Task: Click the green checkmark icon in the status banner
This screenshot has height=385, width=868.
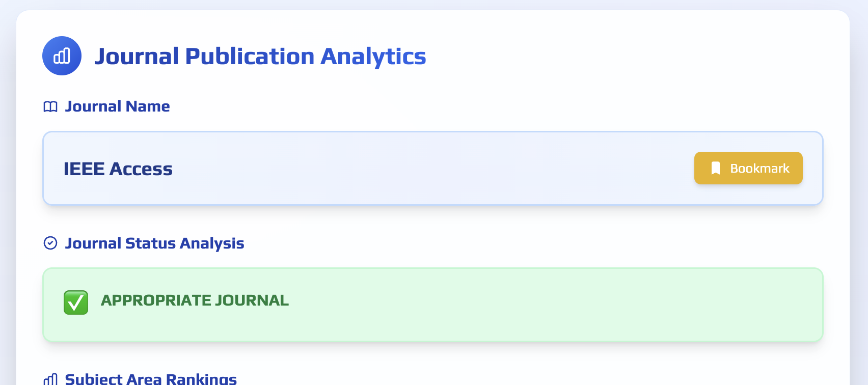Action: pyautogui.click(x=76, y=302)
